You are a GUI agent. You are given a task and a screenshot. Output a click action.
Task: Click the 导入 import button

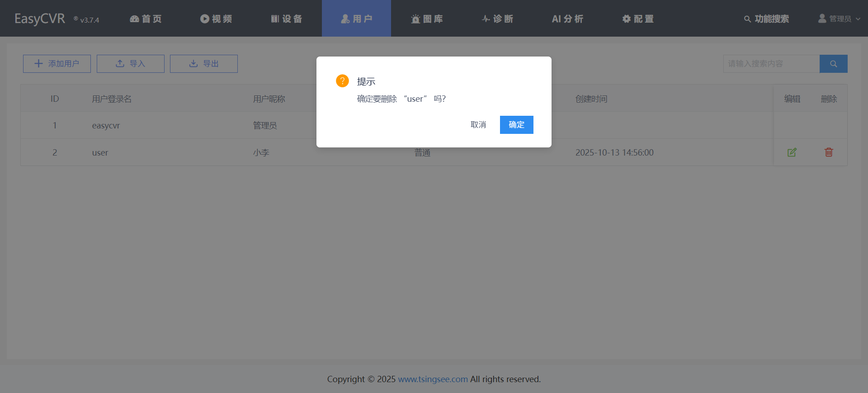click(131, 64)
